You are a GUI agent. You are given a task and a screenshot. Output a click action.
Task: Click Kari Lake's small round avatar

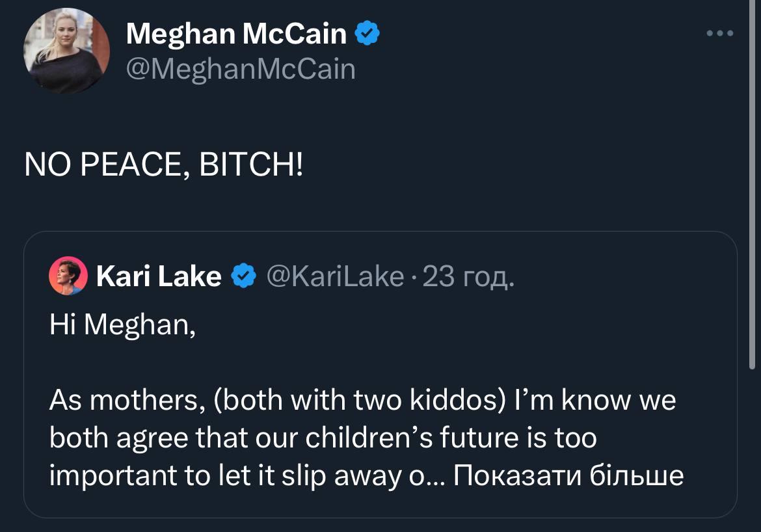click(x=68, y=276)
